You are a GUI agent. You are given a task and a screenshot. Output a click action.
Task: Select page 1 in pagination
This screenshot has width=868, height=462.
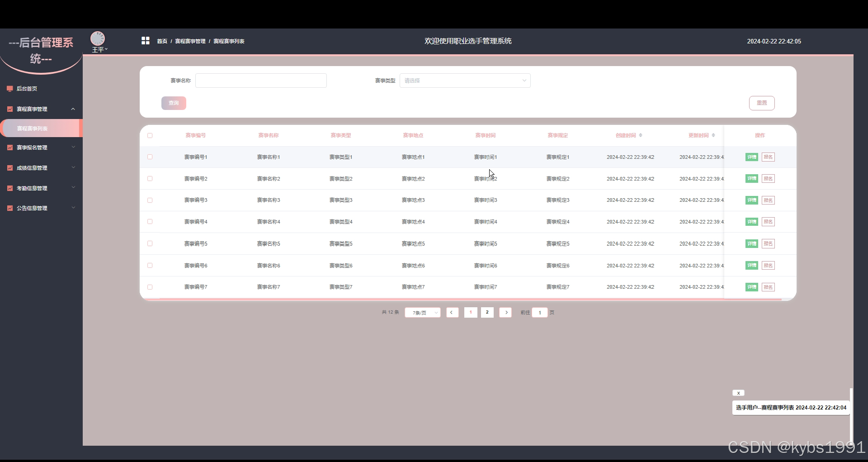click(x=471, y=312)
